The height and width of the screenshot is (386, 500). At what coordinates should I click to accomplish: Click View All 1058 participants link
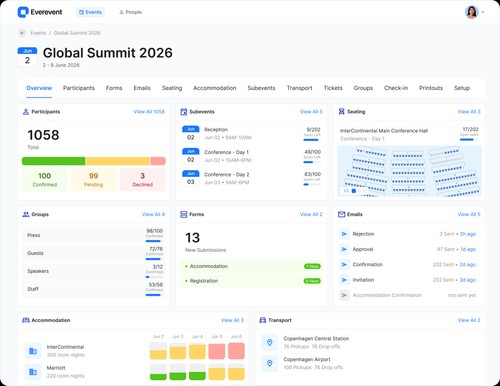pyautogui.click(x=149, y=112)
